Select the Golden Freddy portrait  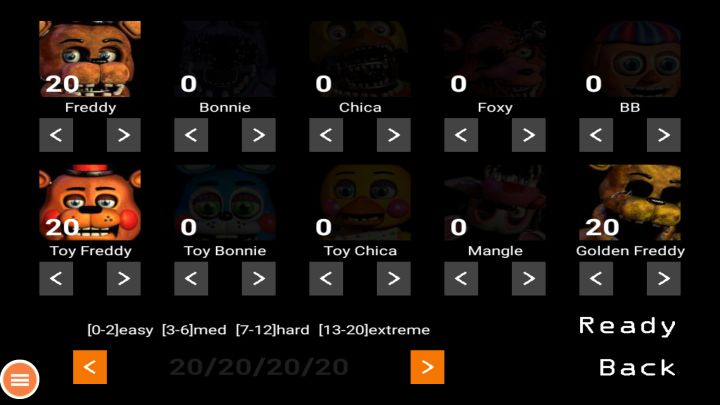coord(630,202)
